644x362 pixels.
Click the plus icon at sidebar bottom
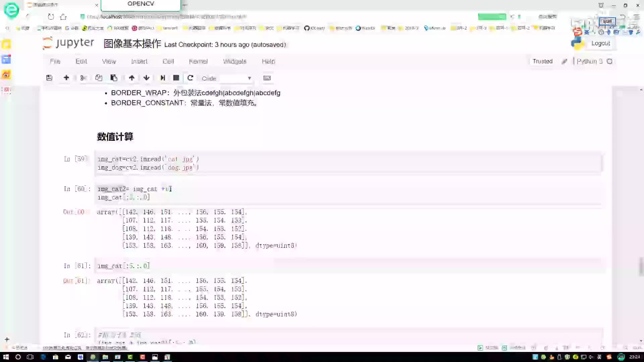click(7, 339)
